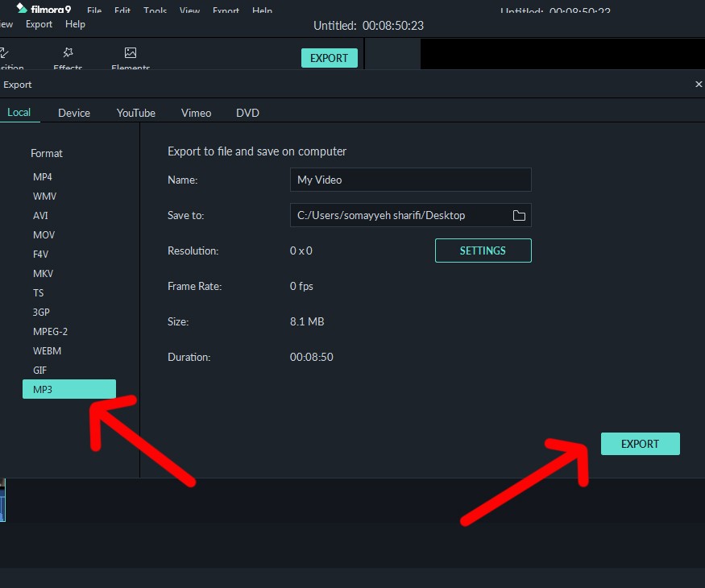
Task: Open the Vimeo export tab
Action: pos(196,113)
